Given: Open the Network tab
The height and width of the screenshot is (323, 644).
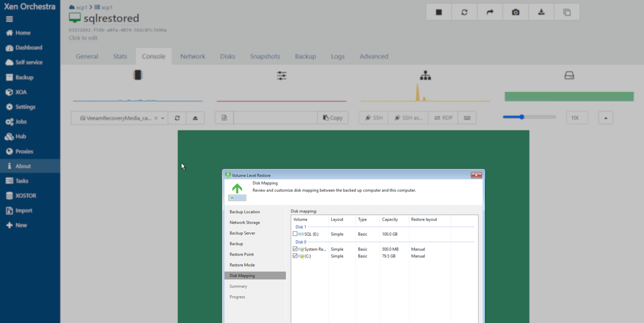Looking at the screenshot, I should click(x=193, y=57).
